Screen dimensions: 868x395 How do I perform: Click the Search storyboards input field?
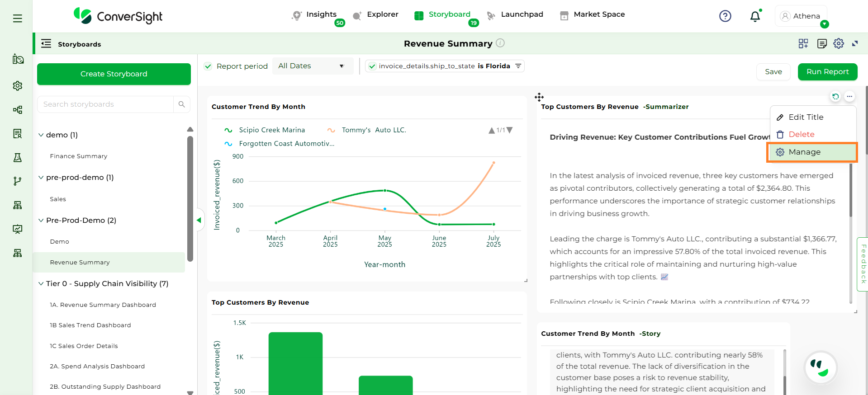coord(105,104)
